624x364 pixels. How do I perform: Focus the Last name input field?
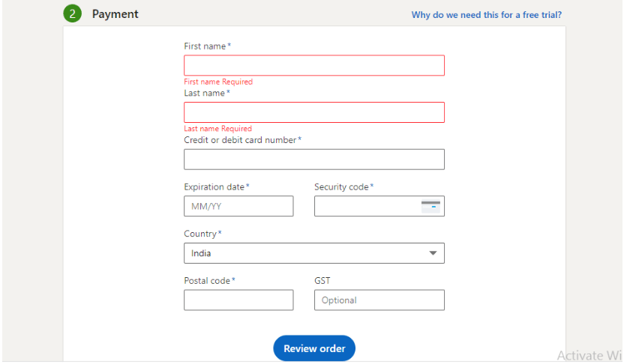point(314,112)
